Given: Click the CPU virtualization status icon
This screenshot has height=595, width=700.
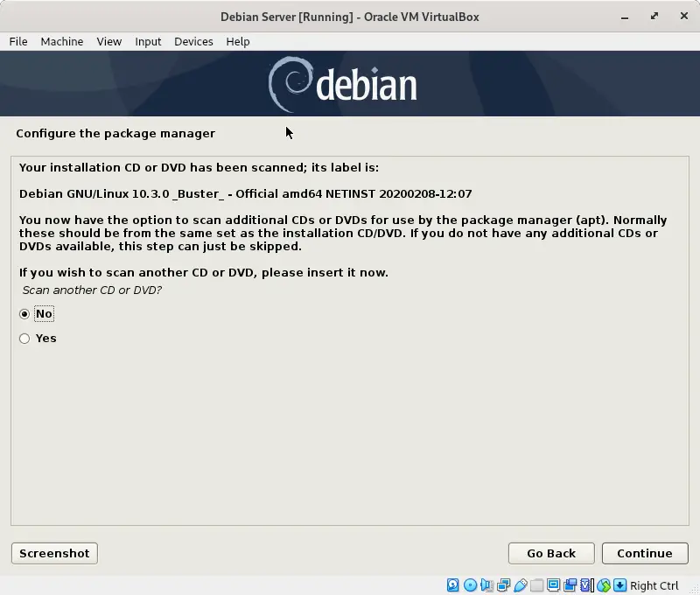Looking at the screenshot, I should [586, 585].
